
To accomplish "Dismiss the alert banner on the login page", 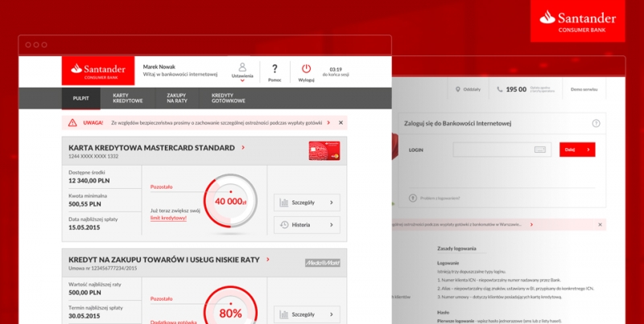I will coord(599,225).
